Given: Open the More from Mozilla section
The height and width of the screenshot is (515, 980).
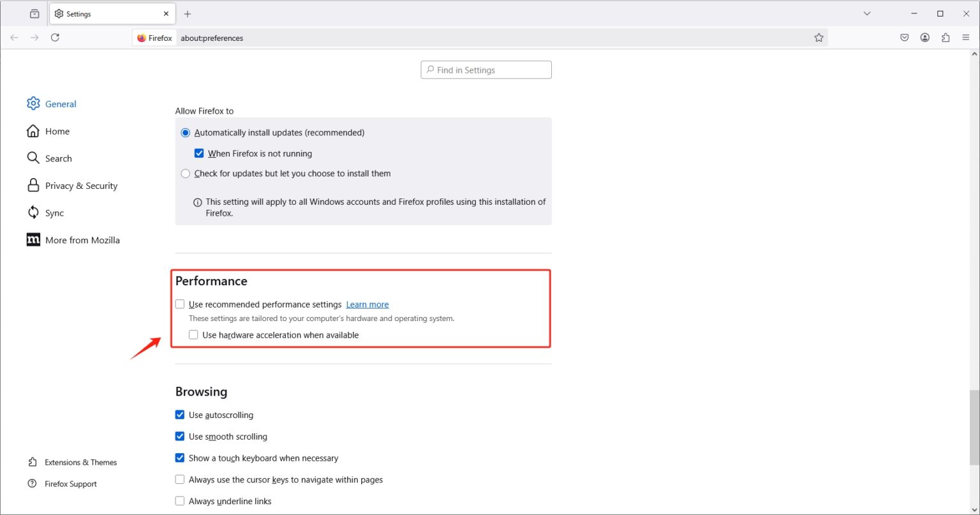Looking at the screenshot, I should coord(82,239).
